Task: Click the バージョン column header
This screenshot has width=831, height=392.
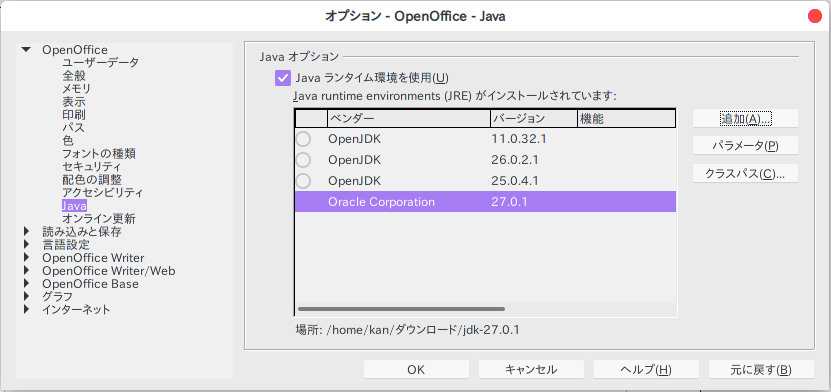Action: point(534,119)
